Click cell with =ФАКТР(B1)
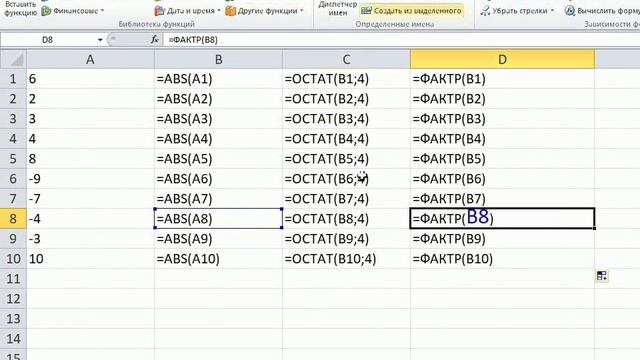 (x=502, y=79)
